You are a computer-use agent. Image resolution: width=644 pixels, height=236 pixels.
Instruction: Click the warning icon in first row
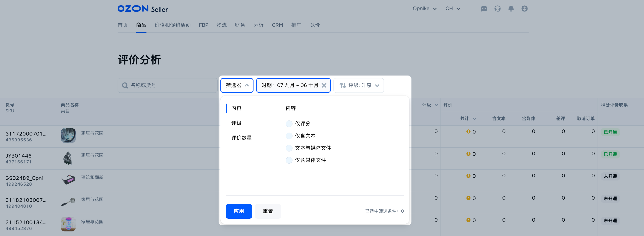coord(468,131)
